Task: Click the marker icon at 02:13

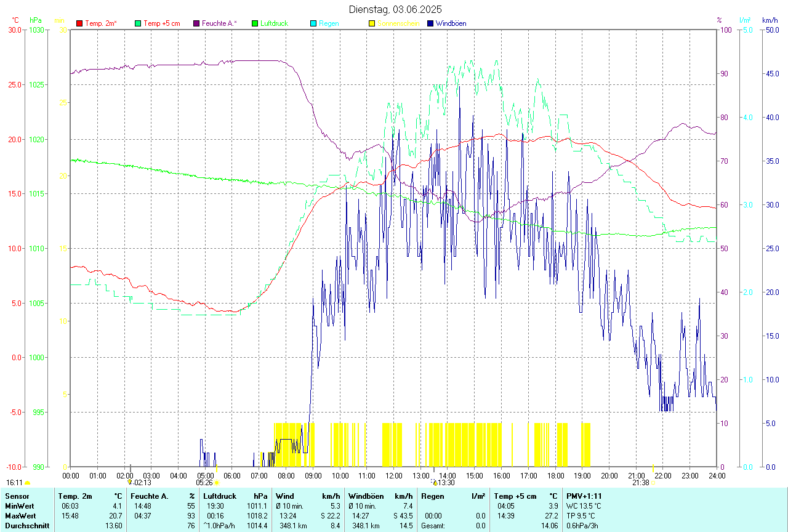Action: tap(130, 483)
